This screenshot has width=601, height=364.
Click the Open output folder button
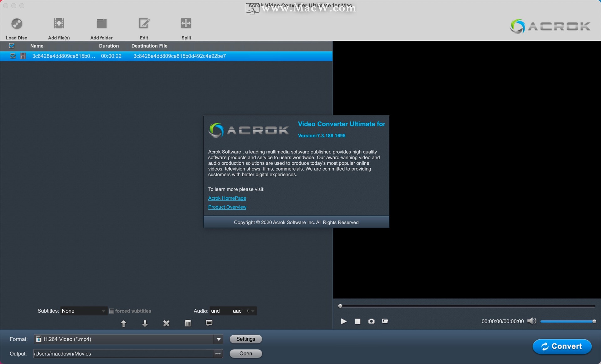pyautogui.click(x=246, y=354)
